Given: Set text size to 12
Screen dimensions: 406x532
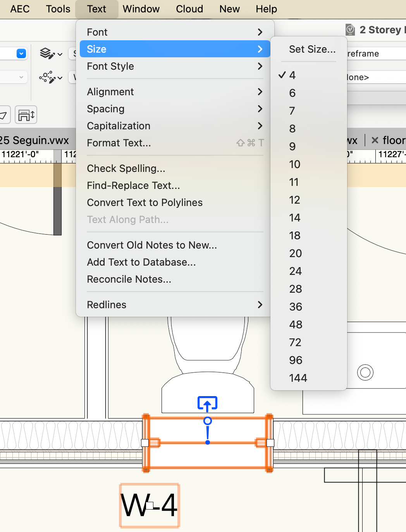Looking at the screenshot, I should [294, 200].
